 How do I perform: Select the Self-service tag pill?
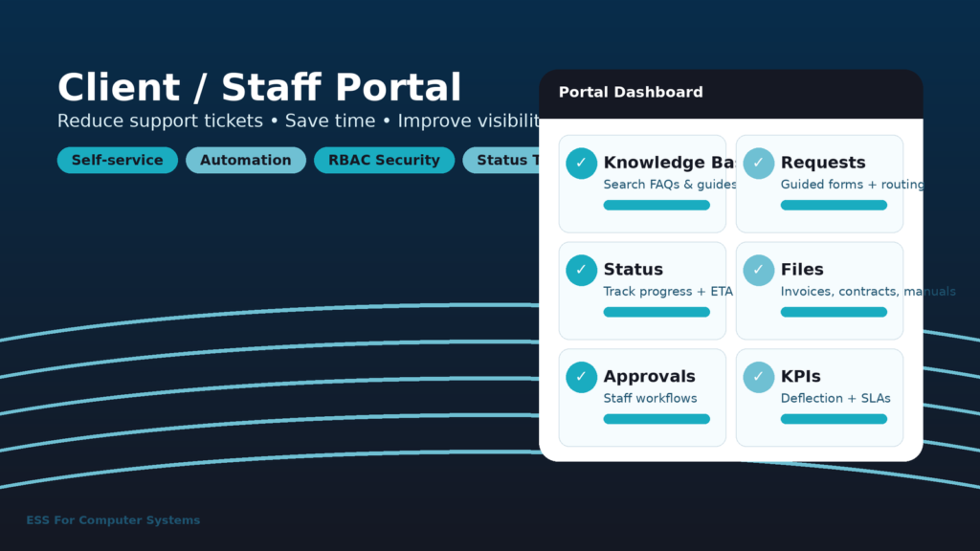pos(117,161)
